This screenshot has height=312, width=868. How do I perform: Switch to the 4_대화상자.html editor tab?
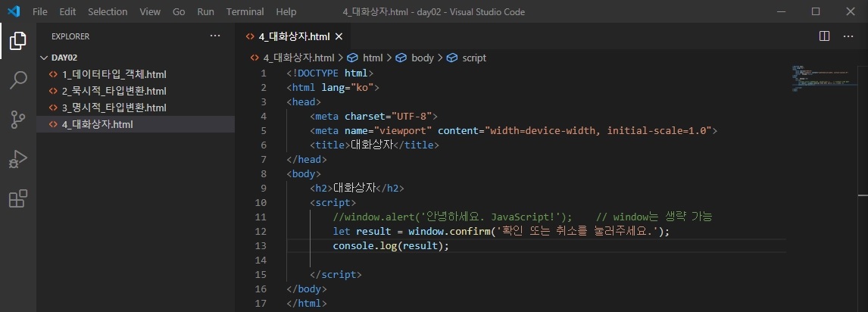[293, 36]
